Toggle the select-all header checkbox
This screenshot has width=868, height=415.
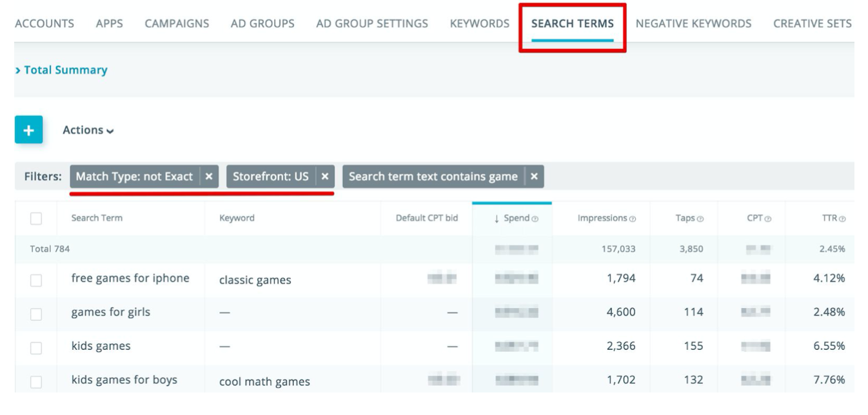point(36,218)
